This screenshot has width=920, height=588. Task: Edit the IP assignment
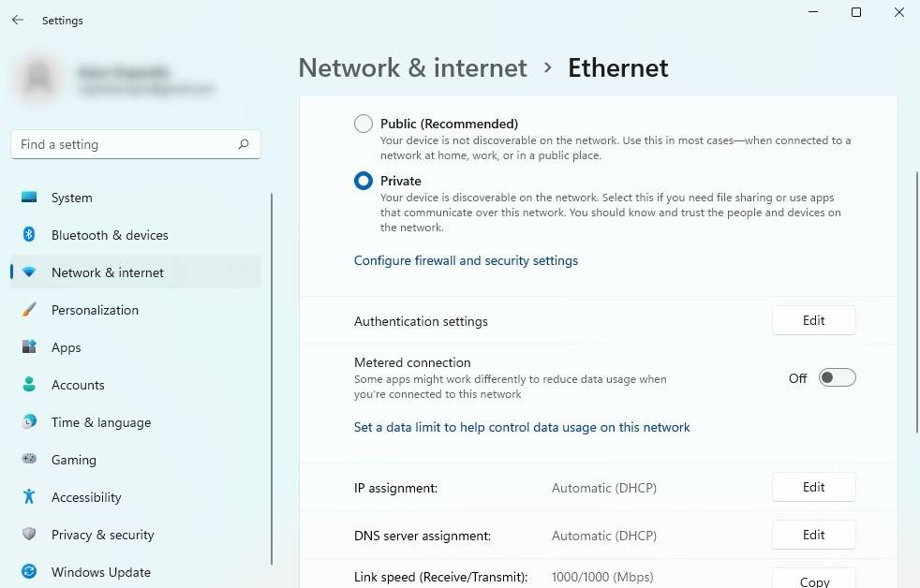[813, 487]
